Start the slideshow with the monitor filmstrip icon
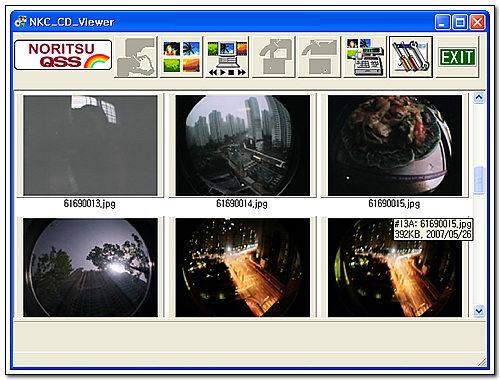Viewport: 500px width, 380px height. click(x=227, y=57)
